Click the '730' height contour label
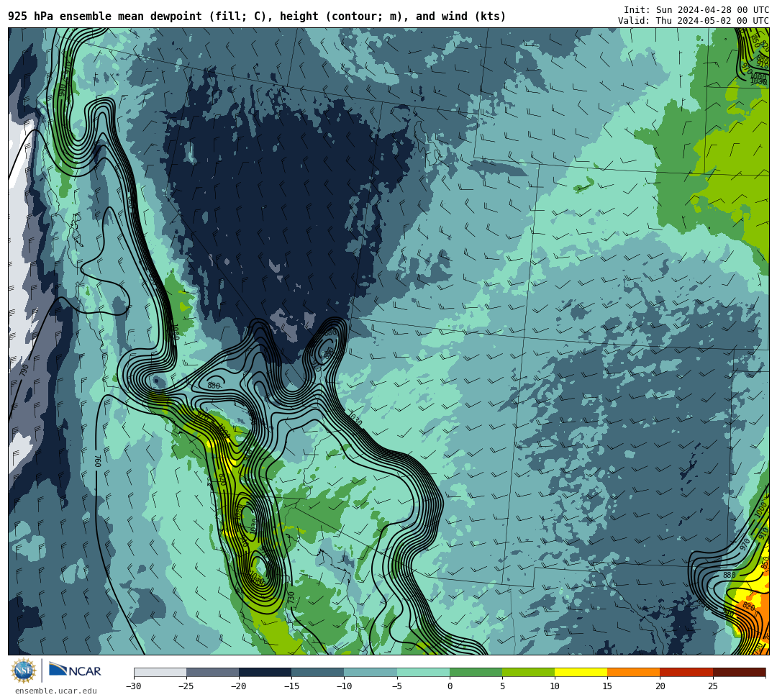The height and width of the screenshot is (700, 777). pos(291,598)
